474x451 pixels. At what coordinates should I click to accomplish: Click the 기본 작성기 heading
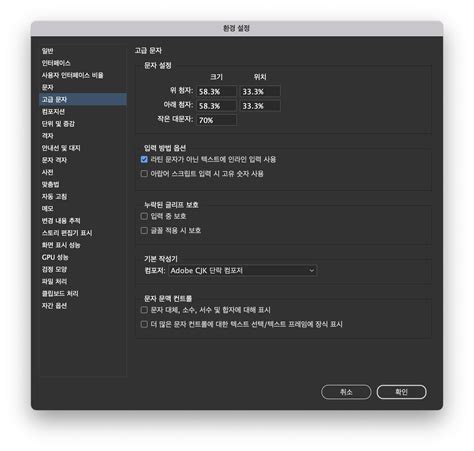click(x=161, y=259)
